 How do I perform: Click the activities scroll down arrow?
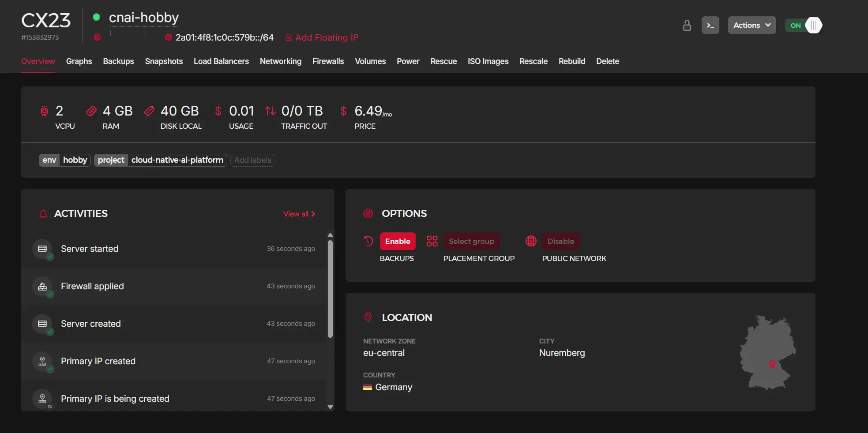(330, 407)
